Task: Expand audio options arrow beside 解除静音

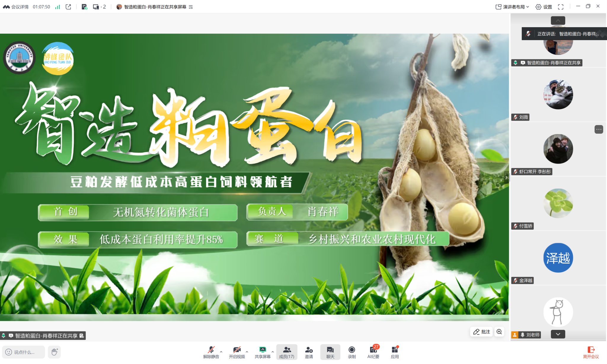Action: click(x=221, y=352)
